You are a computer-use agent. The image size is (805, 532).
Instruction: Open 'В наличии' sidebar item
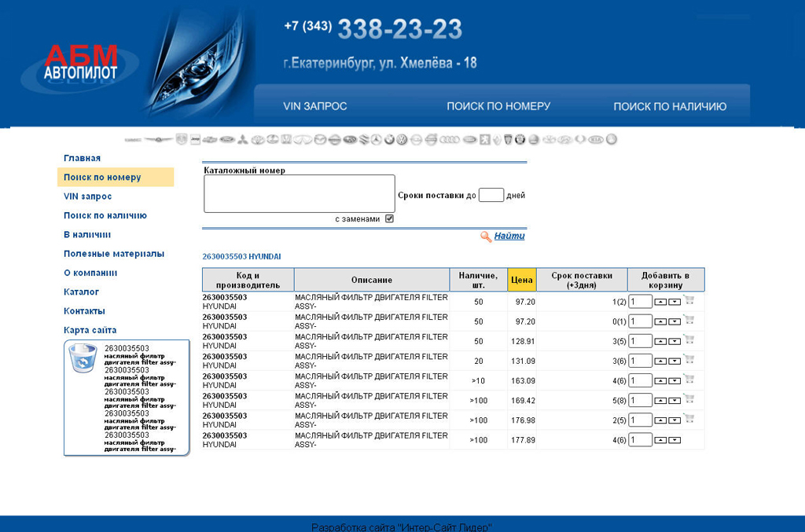(87, 234)
